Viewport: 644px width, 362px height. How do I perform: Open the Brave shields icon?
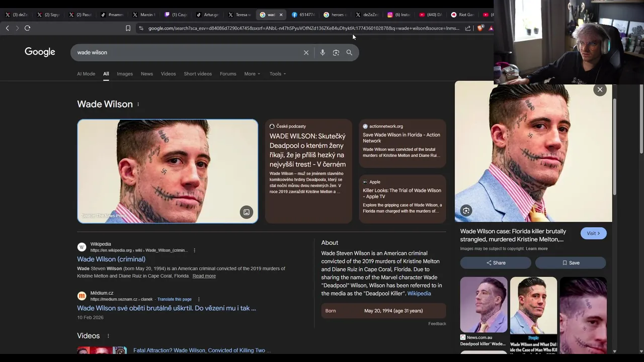tap(480, 28)
